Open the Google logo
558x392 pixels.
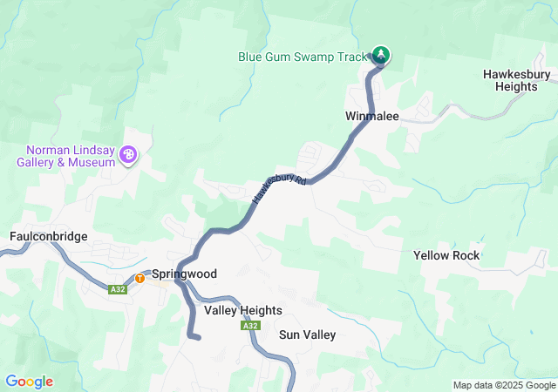30,382
